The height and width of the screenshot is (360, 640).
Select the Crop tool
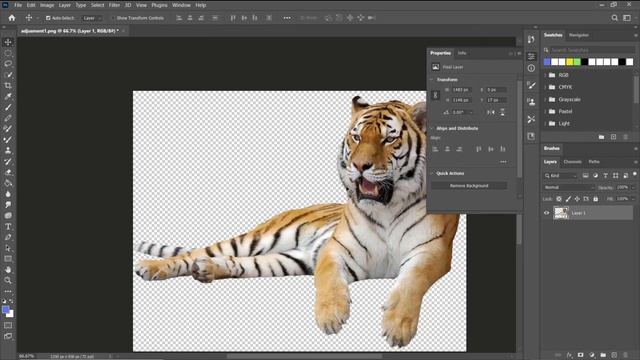click(x=8, y=86)
